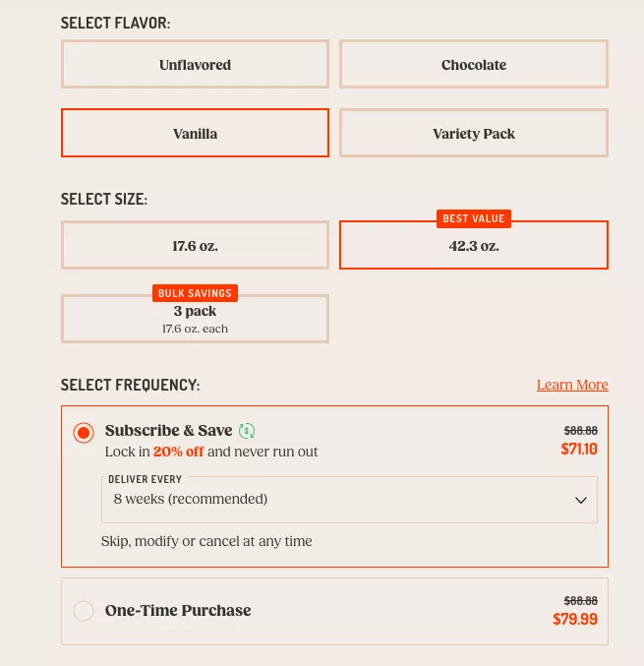644x666 pixels.
Task: Click the $79.99 one-time price
Action: 575,620
